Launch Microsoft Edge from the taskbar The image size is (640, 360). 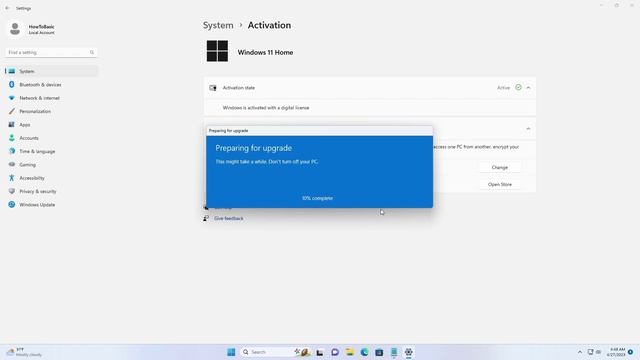[364, 352]
